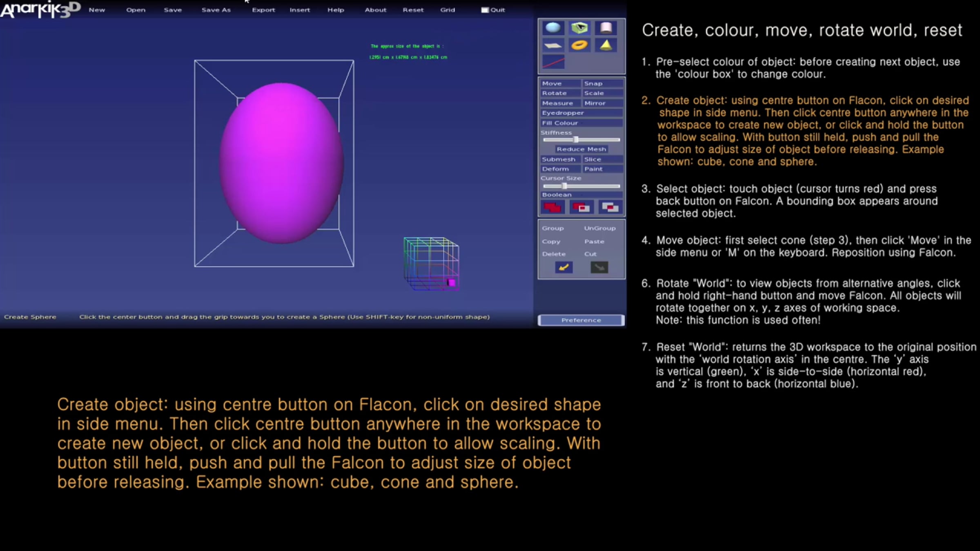980x551 pixels.
Task: Click the Stiffness slider handle
Action: (x=576, y=140)
